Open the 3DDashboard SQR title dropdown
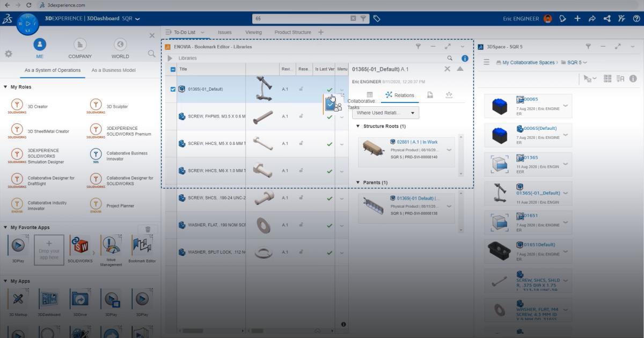This screenshot has height=338, width=644. pyautogui.click(x=137, y=18)
